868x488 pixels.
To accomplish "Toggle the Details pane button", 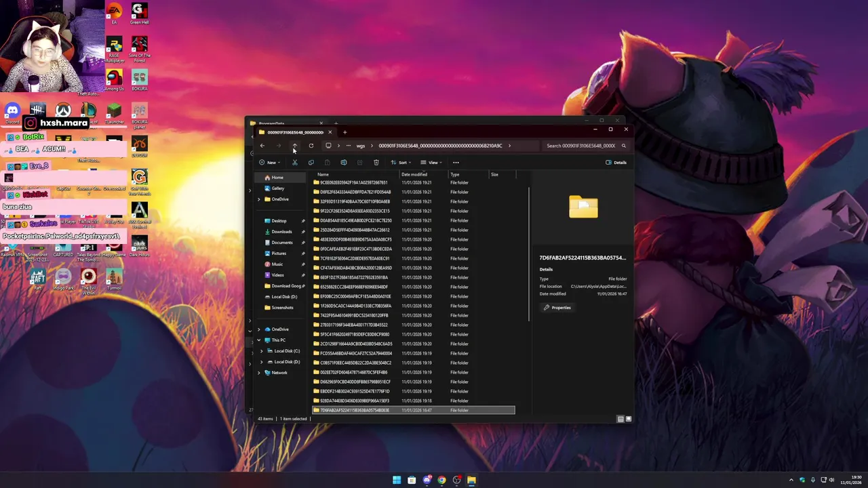I will pos(616,163).
